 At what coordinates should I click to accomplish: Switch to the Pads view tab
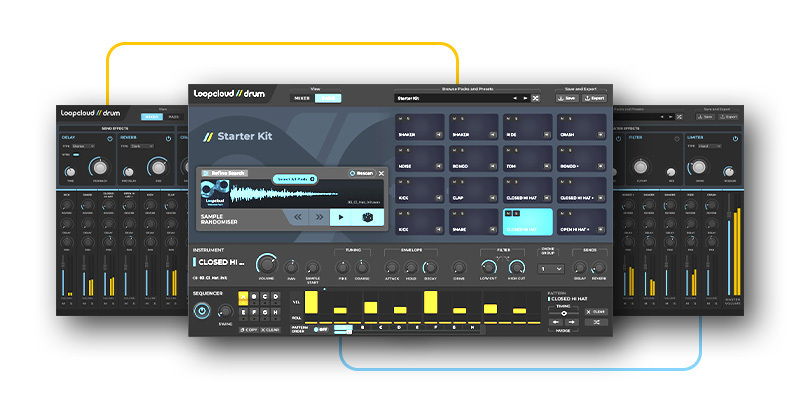click(x=328, y=98)
